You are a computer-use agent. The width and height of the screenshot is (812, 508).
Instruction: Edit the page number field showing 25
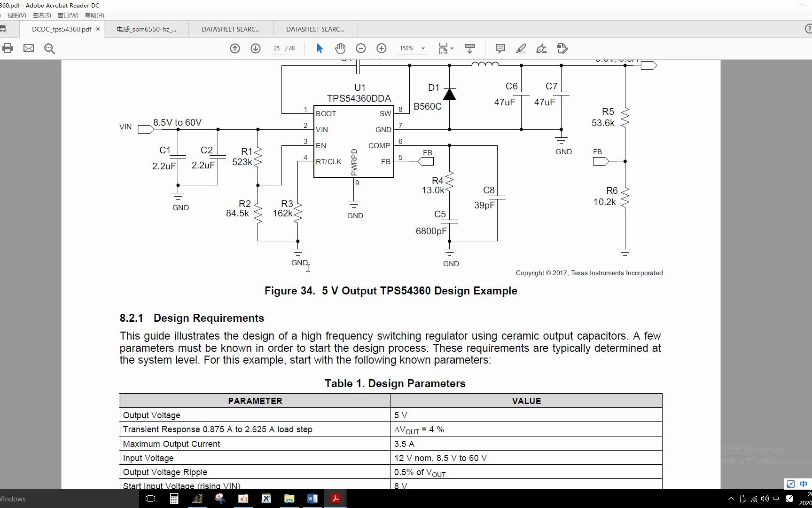(x=277, y=48)
